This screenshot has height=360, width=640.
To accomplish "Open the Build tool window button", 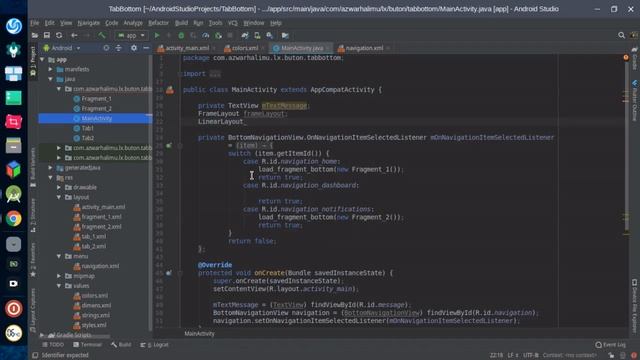I will click(121, 345).
